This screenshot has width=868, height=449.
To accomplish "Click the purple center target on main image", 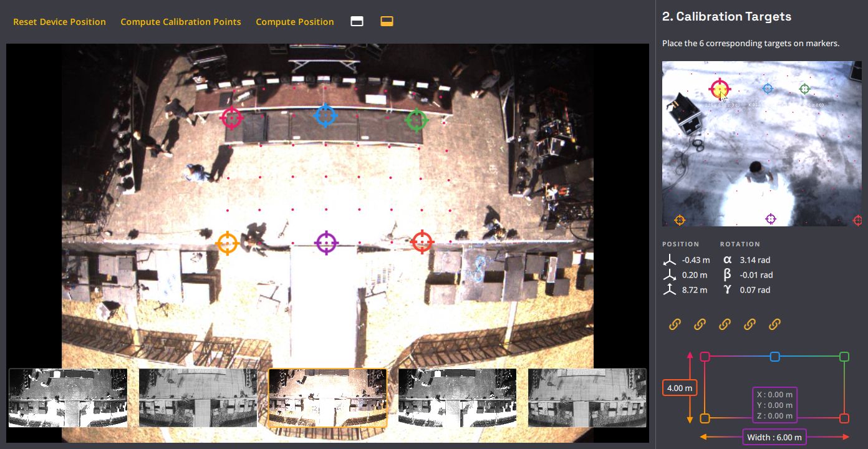I will click(325, 243).
